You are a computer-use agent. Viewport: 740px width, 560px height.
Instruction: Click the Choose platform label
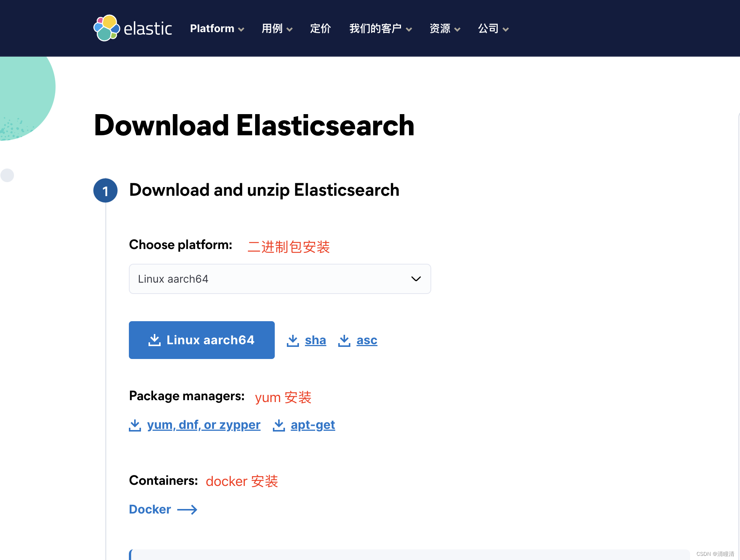click(181, 245)
